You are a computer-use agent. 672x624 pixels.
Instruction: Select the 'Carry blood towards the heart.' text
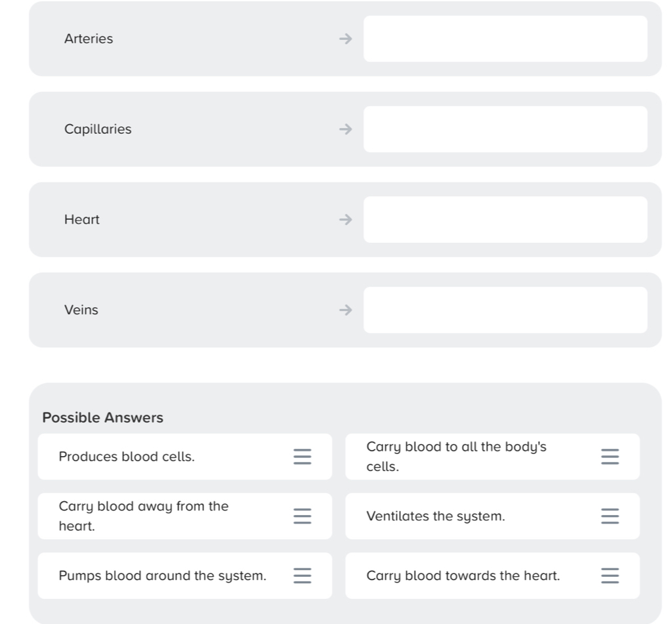463,576
